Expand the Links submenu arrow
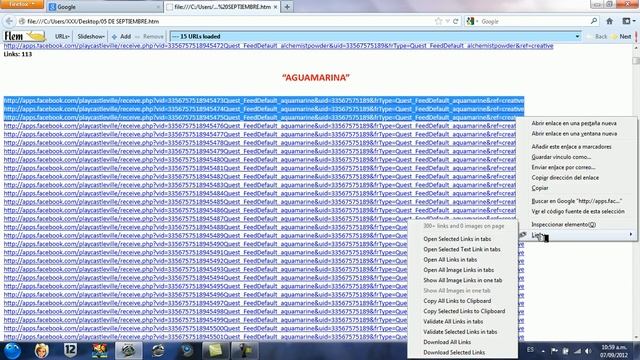This screenshot has width=640, height=360. pos(631,234)
